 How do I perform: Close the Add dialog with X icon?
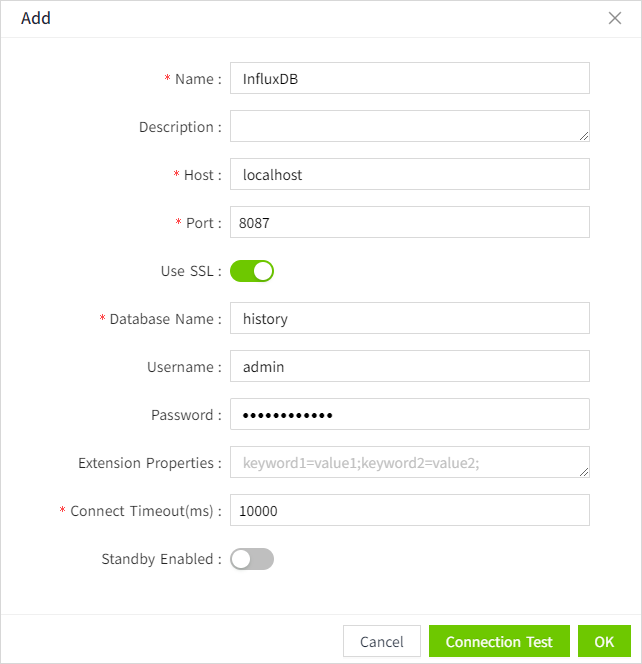point(615,18)
